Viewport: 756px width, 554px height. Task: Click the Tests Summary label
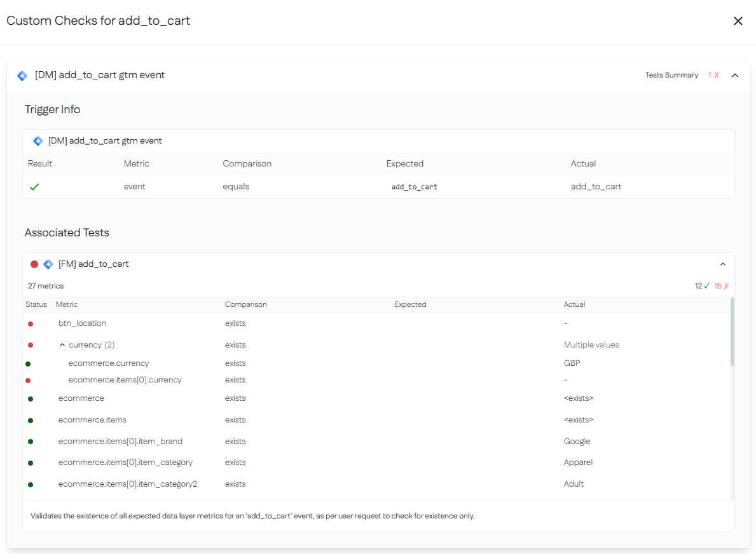(672, 75)
